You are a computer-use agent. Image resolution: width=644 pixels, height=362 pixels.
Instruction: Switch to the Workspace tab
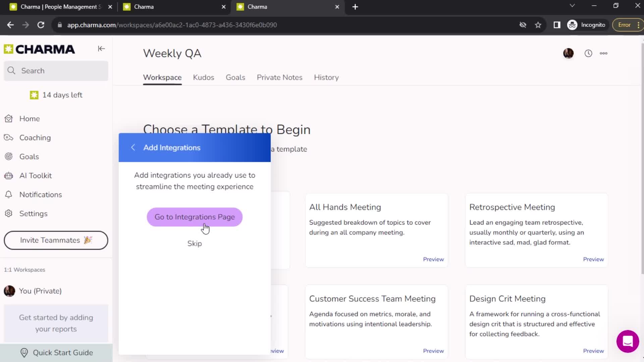162,77
